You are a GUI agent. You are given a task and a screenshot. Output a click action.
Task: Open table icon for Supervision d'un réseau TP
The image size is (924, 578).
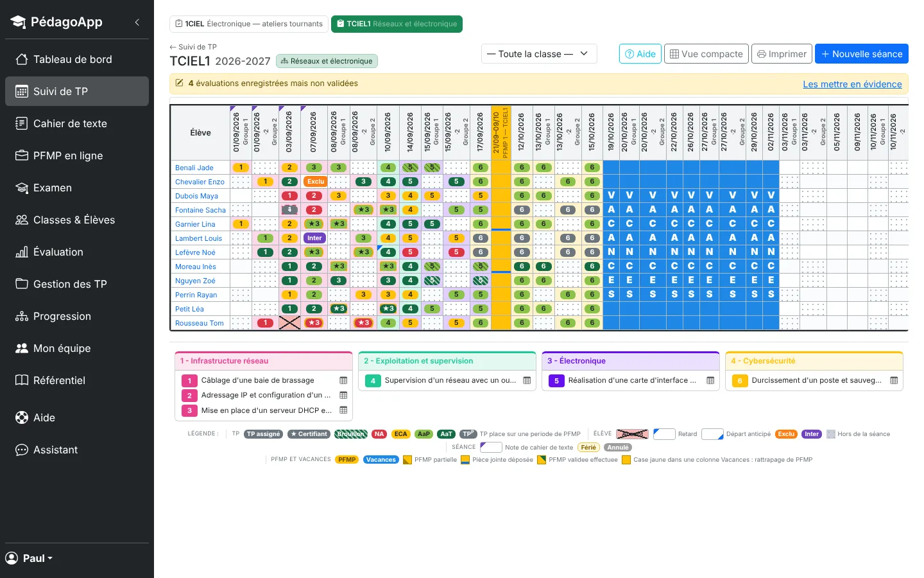pyautogui.click(x=527, y=380)
